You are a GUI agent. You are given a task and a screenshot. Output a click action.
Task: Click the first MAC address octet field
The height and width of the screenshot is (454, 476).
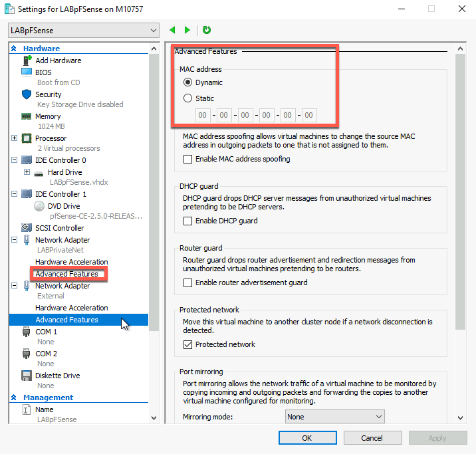click(203, 115)
